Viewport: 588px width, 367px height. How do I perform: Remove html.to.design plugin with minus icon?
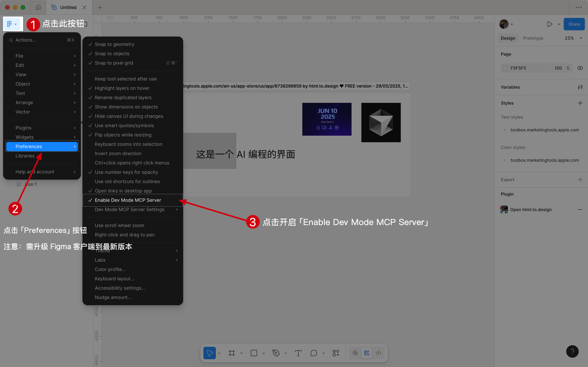coord(580,209)
